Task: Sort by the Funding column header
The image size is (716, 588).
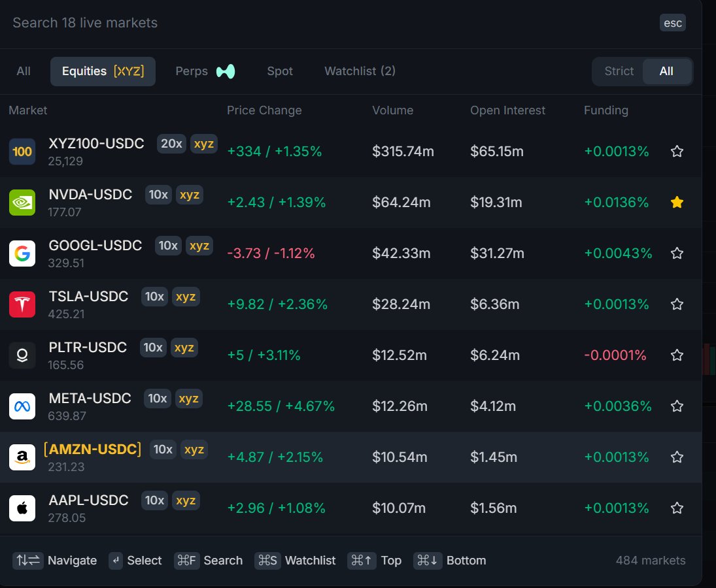Action: coord(606,110)
